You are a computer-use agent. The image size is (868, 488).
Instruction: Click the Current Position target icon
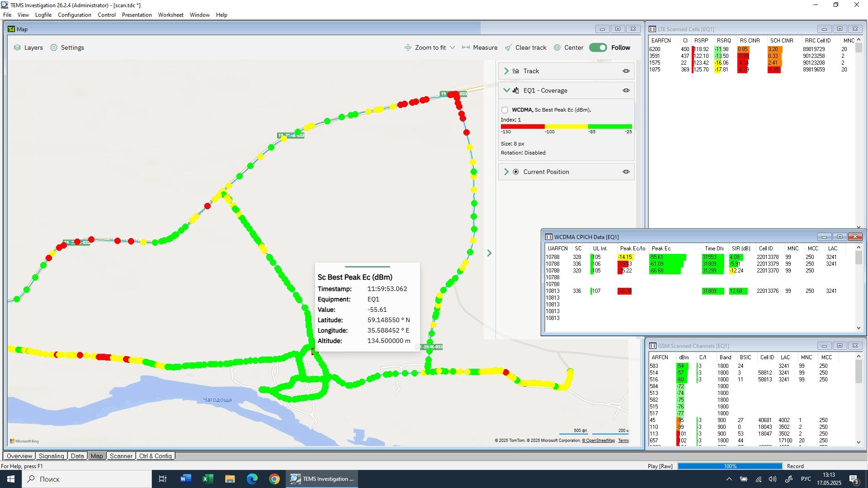coord(516,172)
